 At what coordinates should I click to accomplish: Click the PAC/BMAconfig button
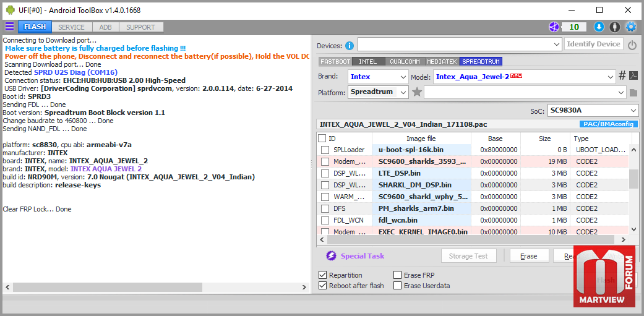[609, 124]
